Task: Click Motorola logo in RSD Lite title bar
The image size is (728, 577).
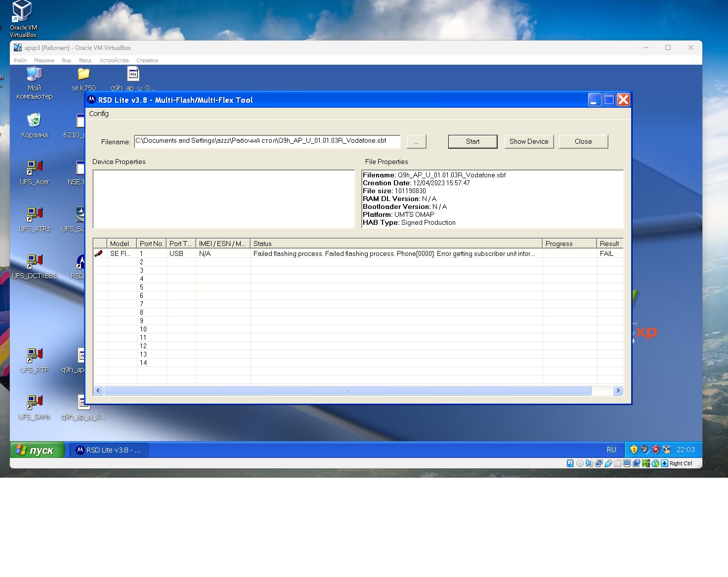Action: click(x=91, y=100)
